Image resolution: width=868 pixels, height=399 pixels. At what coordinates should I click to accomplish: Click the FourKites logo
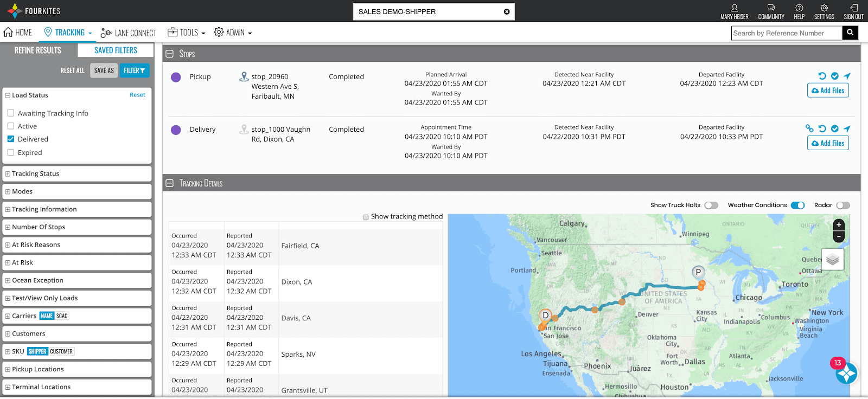[x=34, y=11]
